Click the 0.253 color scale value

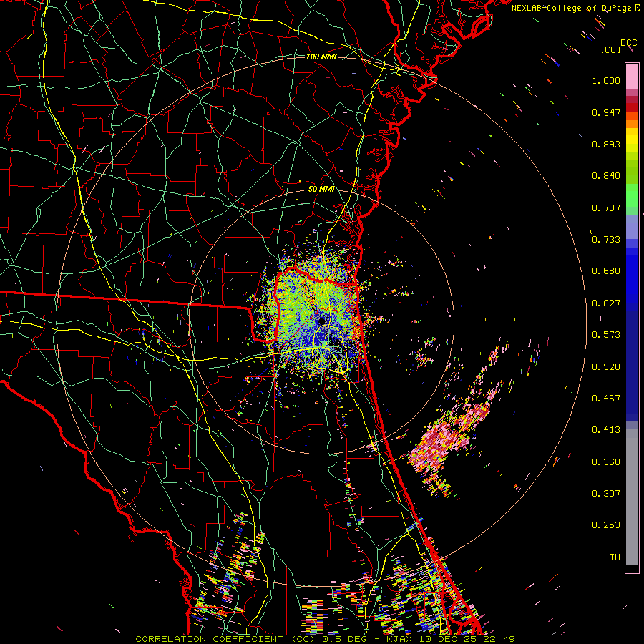tap(606, 525)
